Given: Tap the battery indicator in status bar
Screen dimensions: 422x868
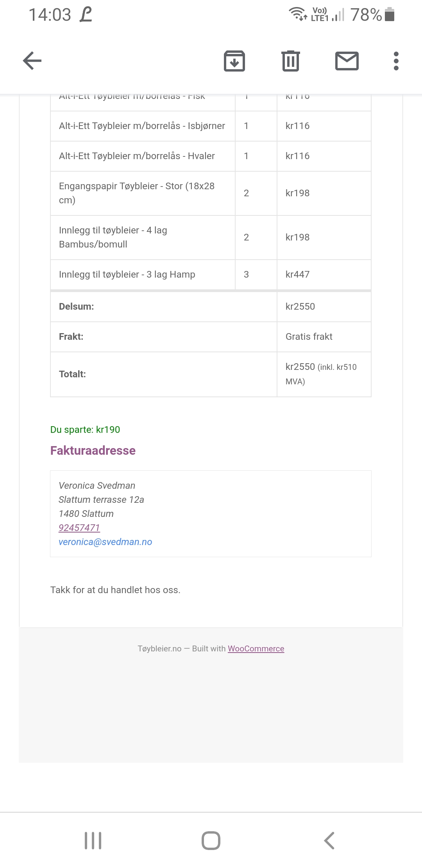Looking at the screenshot, I should 390,14.
